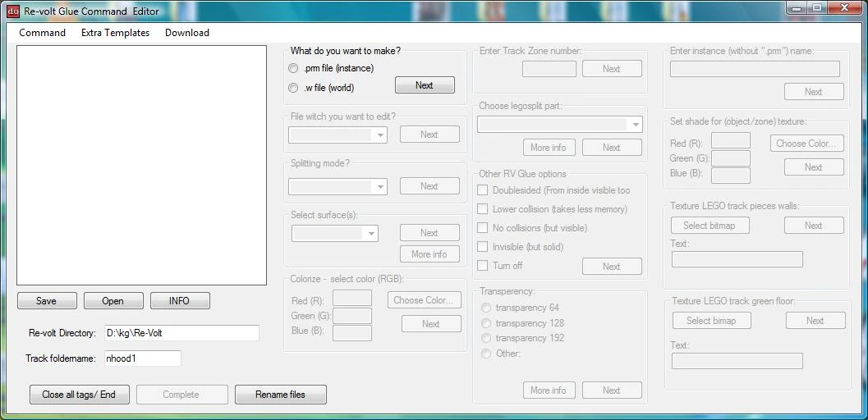Click the Colorize Green (G) value field
Viewport: 868px width, 420px height.
tap(352, 316)
